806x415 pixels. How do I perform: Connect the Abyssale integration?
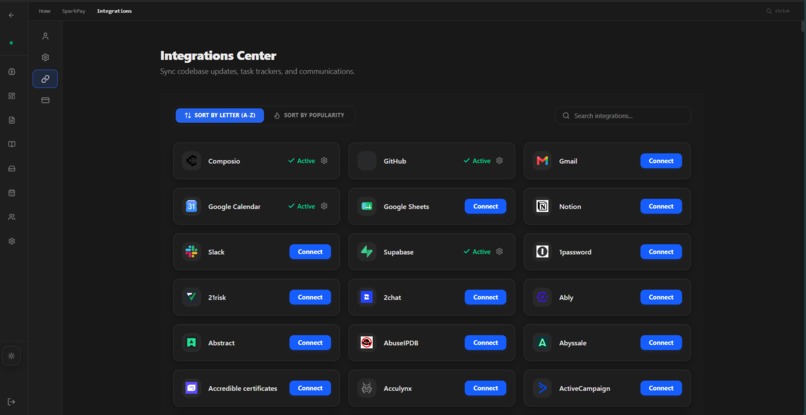[x=661, y=342]
